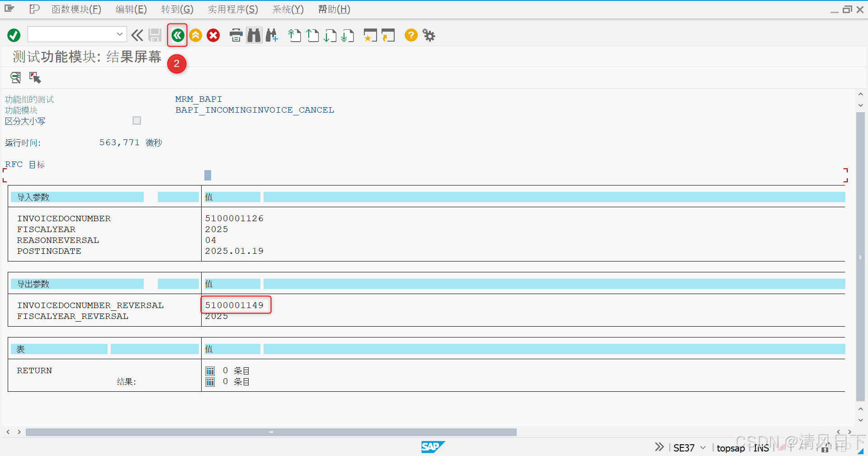This screenshot has width=868, height=456.
Task: Click the green Continue checkmark icon
Action: [14, 35]
